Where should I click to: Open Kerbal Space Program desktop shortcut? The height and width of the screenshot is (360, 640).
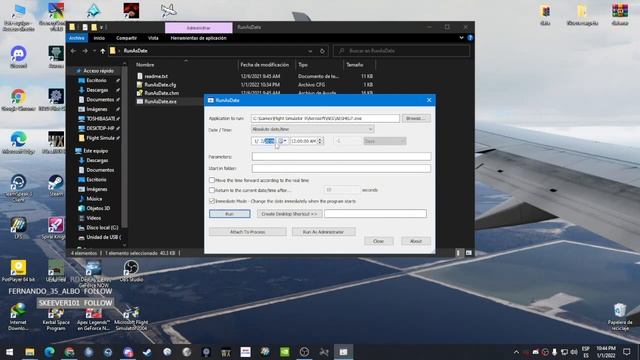click(56, 318)
